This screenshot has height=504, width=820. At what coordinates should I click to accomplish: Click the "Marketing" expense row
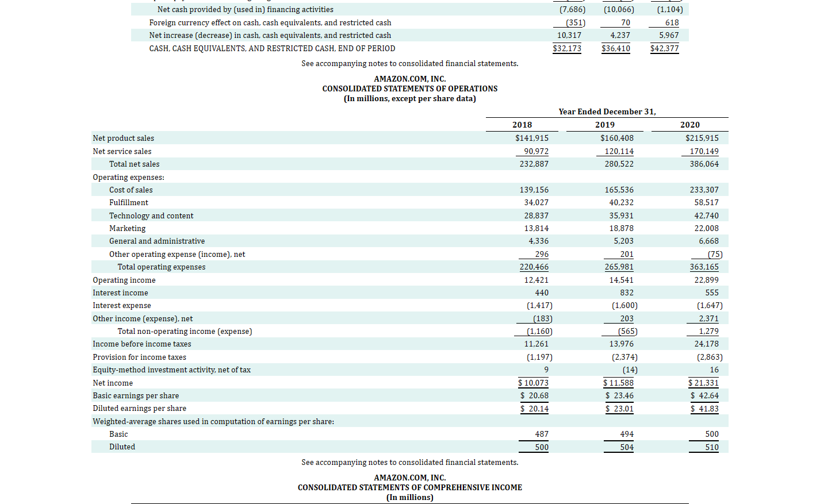(127, 228)
